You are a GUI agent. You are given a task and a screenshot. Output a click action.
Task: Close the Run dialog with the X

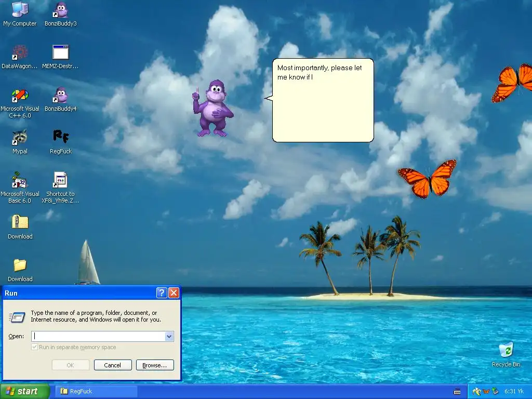174,293
